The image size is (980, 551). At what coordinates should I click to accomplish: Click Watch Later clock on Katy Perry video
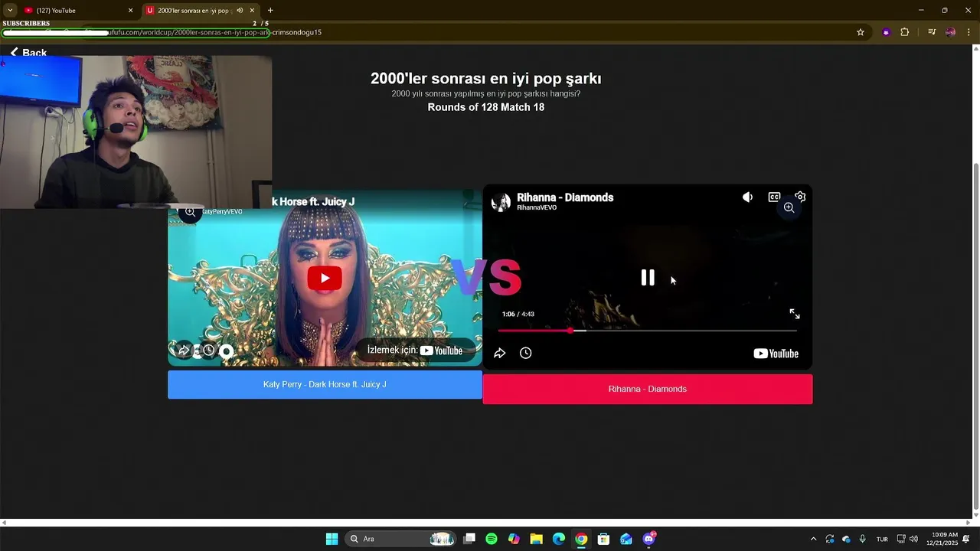(x=208, y=350)
